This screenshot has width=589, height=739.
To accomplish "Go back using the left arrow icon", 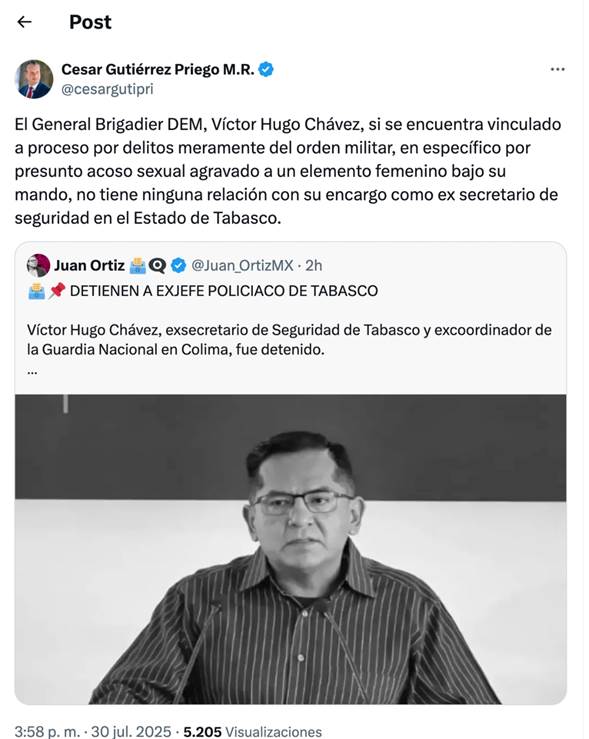I will (x=24, y=22).
